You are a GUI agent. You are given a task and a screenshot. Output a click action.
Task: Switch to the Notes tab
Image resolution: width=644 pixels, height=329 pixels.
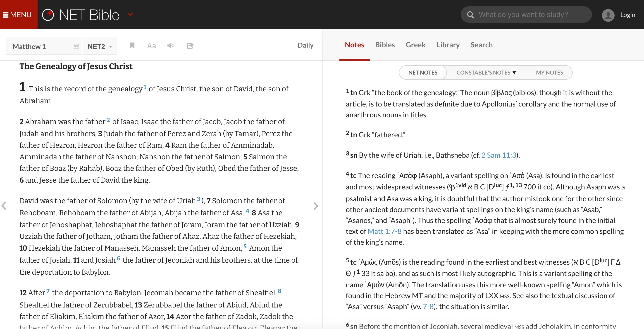pos(354,45)
